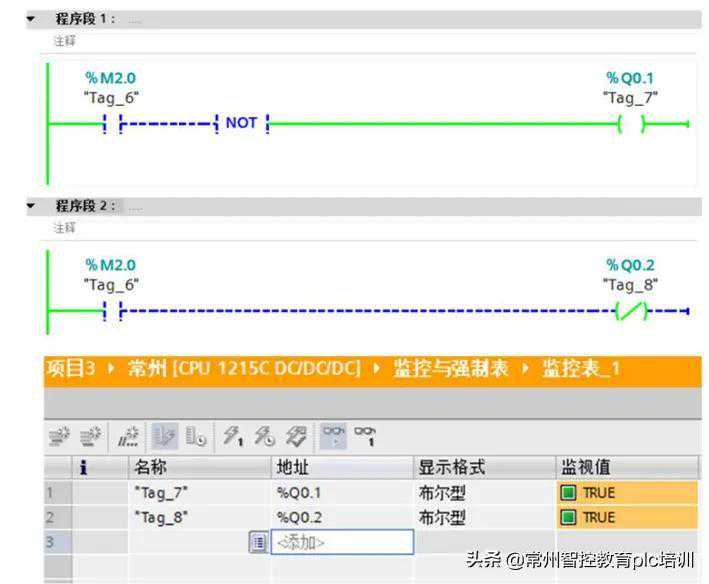709x584 pixels.
Task: Select the NOT inverter in network 1
Action: coord(241,123)
